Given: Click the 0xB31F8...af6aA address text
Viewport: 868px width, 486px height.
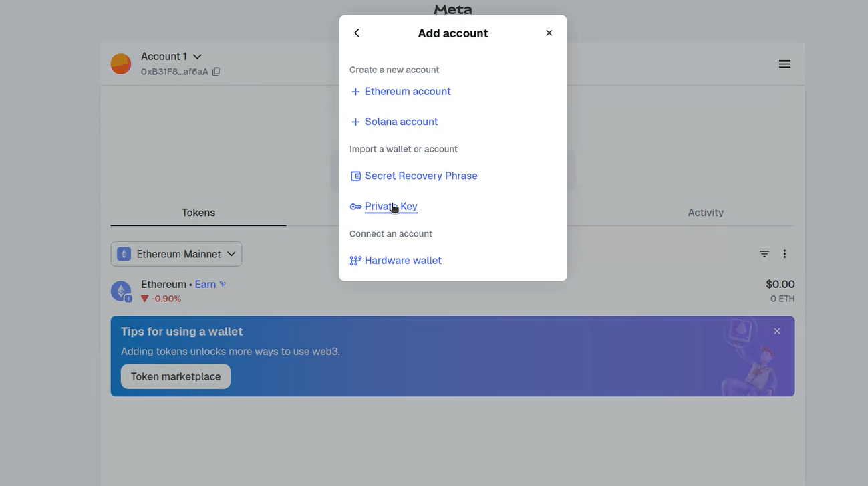Looking at the screenshot, I should [x=174, y=72].
